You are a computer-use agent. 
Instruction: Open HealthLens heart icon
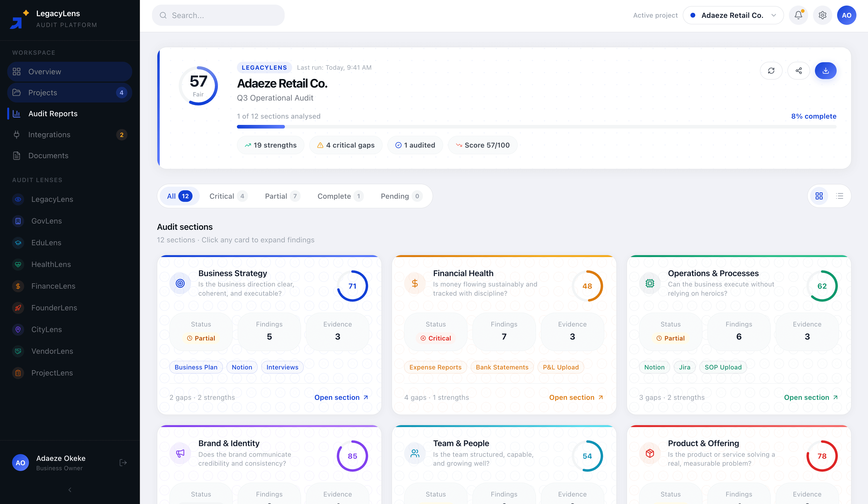[x=18, y=264]
